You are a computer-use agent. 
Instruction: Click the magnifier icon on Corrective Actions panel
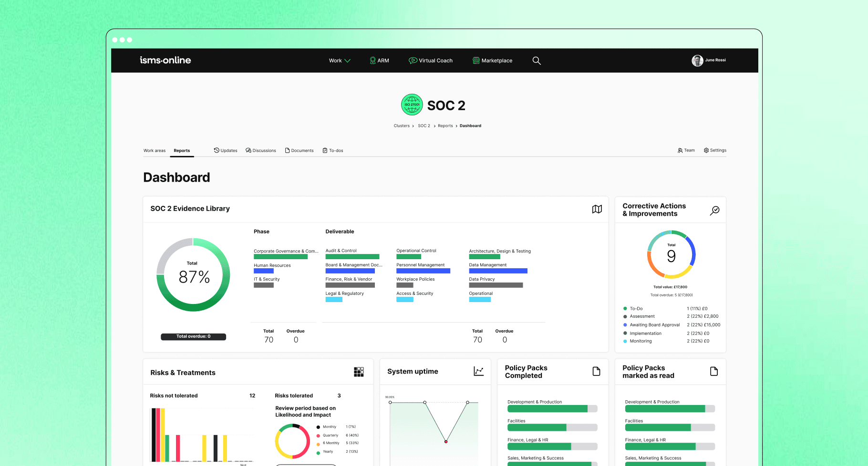[x=714, y=210]
